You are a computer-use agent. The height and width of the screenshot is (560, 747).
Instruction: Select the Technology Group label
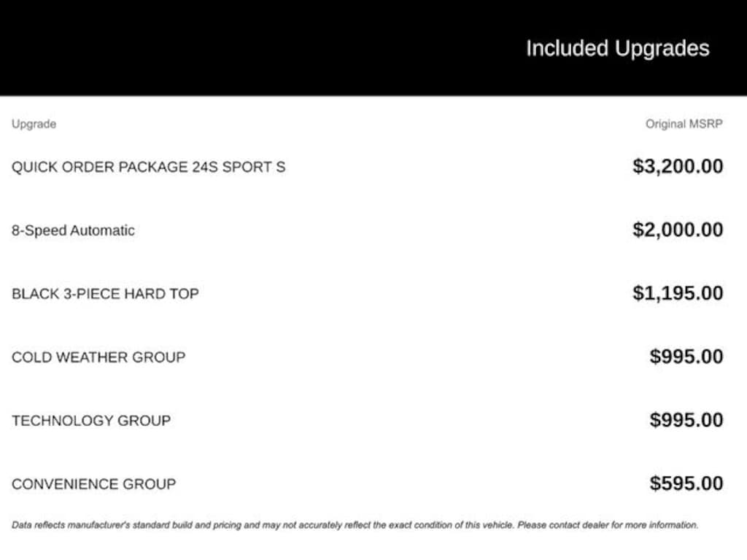coord(91,421)
